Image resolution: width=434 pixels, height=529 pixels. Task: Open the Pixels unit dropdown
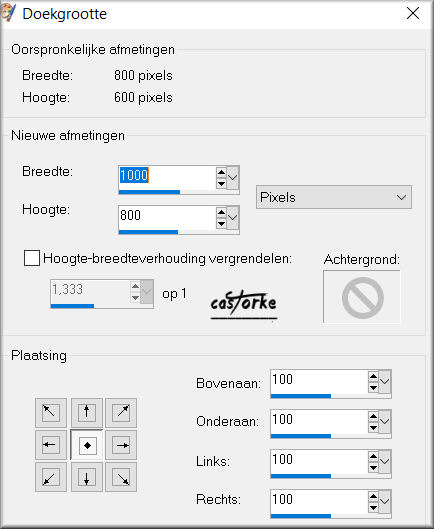334,197
